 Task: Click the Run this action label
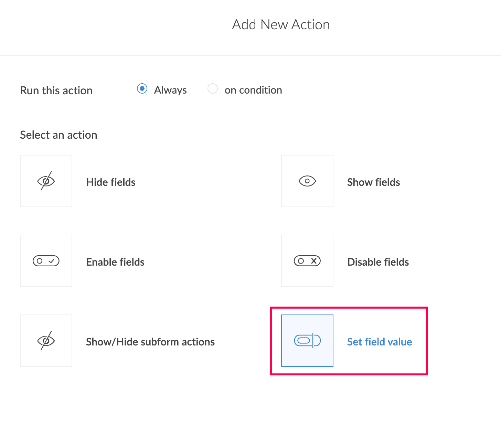pos(56,90)
